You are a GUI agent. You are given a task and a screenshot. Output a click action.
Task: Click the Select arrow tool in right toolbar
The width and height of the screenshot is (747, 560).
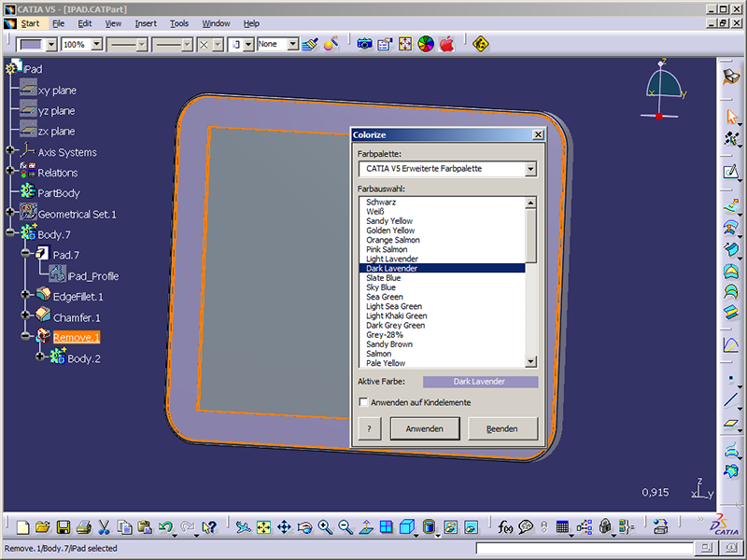[x=731, y=116]
